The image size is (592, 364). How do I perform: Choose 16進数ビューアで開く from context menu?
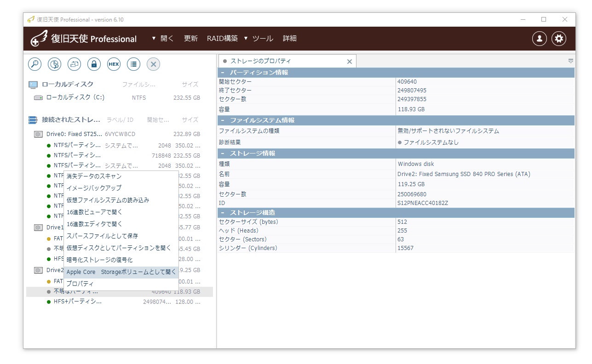pos(121,212)
